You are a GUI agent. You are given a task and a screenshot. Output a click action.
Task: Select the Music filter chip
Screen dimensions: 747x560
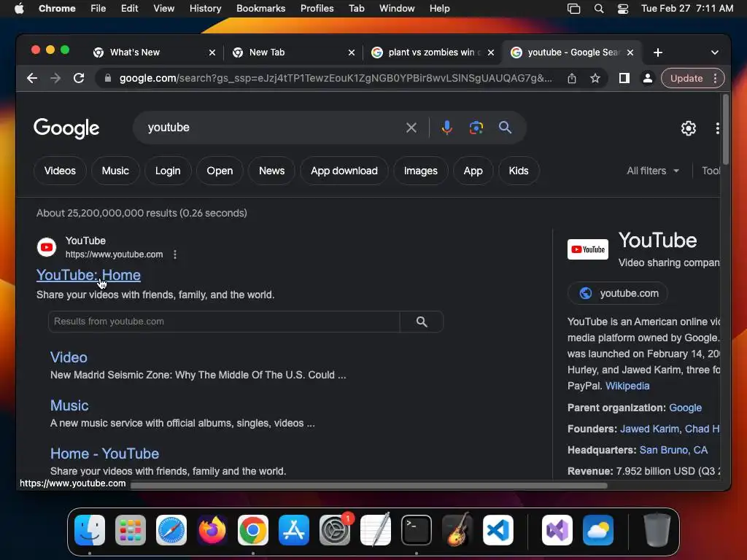point(115,171)
